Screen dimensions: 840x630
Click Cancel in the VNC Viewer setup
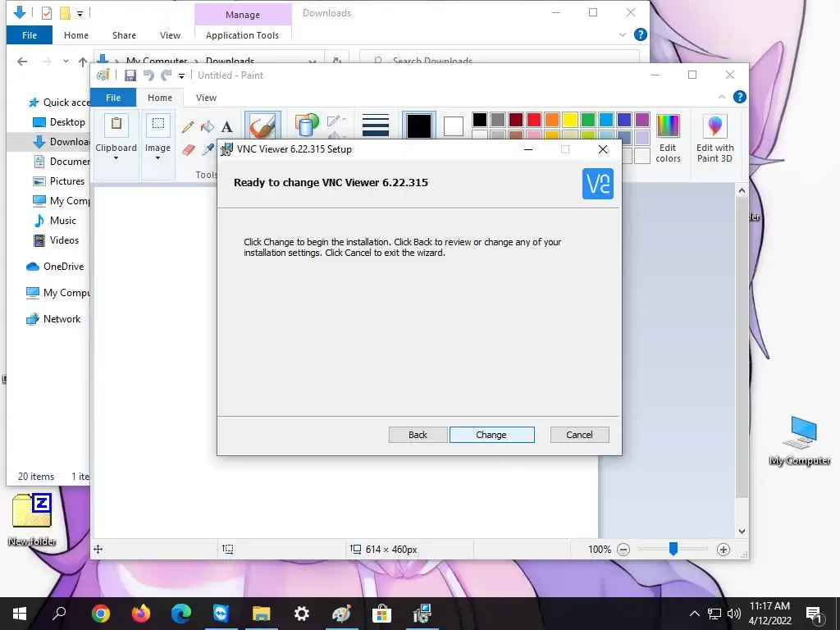point(580,435)
